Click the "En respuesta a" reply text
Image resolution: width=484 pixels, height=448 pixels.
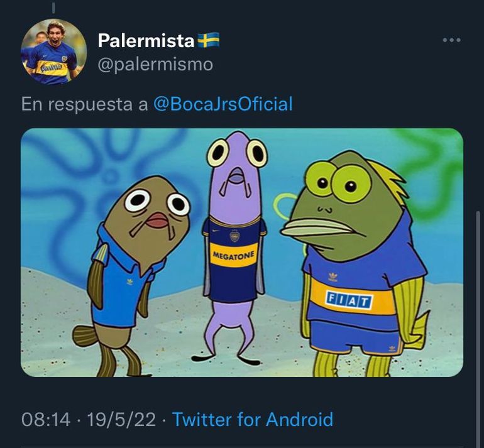point(85,104)
